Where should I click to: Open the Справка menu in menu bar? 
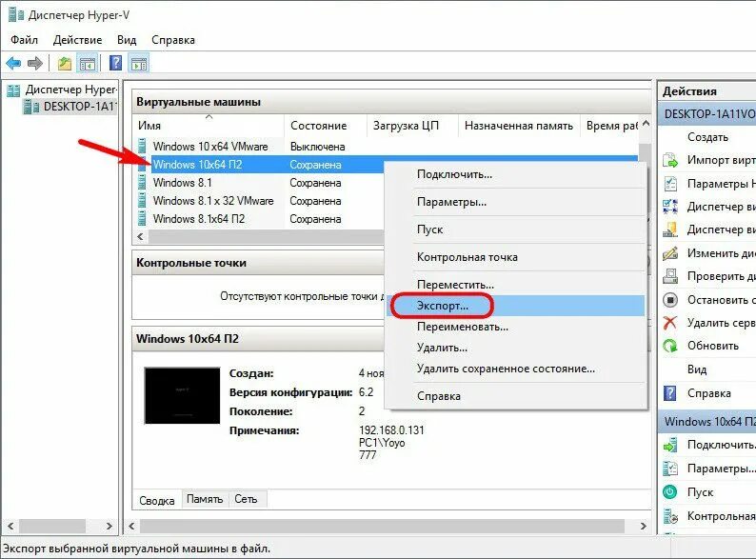click(173, 40)
